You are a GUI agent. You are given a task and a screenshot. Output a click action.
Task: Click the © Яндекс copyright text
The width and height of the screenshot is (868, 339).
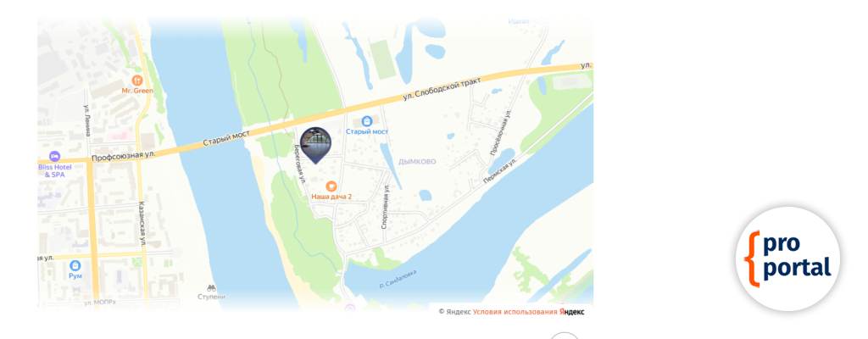pyautogui.click(x=454, y=312)
